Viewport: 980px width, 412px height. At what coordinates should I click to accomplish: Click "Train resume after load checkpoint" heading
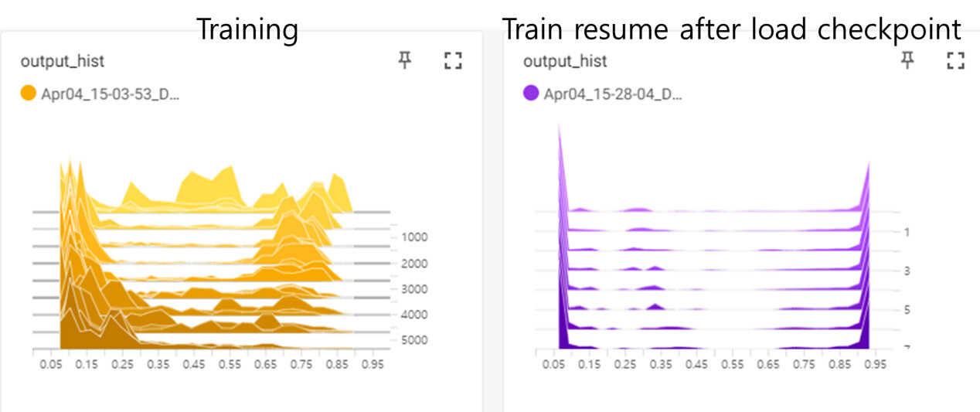731,29
